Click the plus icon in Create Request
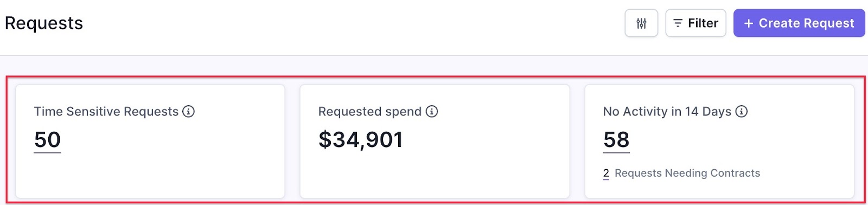The height and width of the screenshot is (205, 868). tap(749, 23)
